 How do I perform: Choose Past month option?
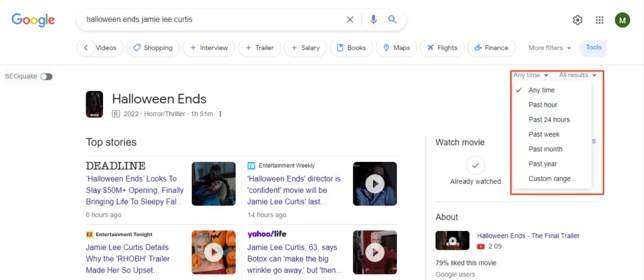pyautogui.click(x=552, y=149)
